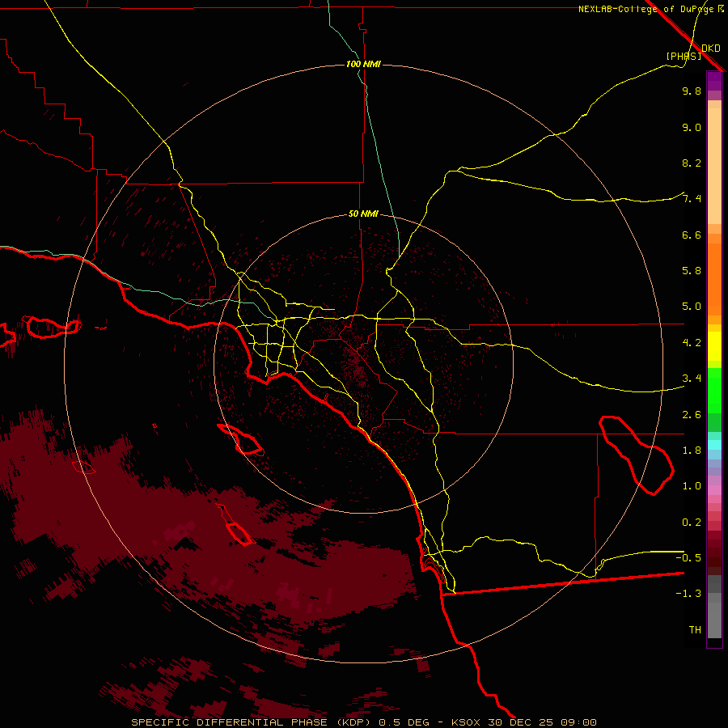Click the 2.6 scale label
728x728 pixels.
click(x=692, y=415)
